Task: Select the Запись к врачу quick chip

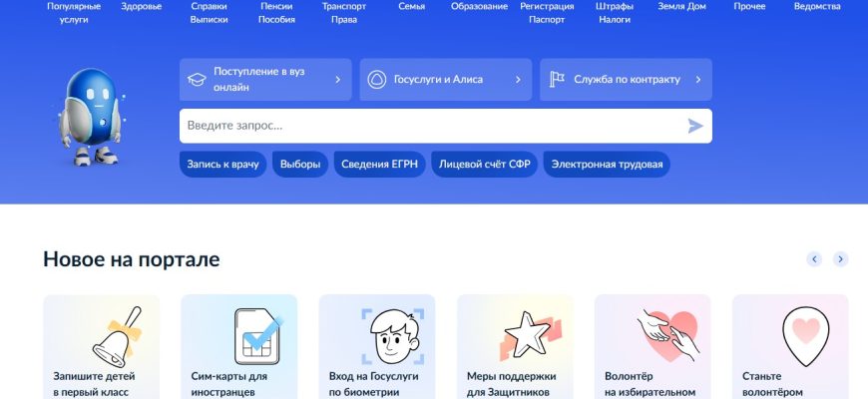Action: point(223,165)
